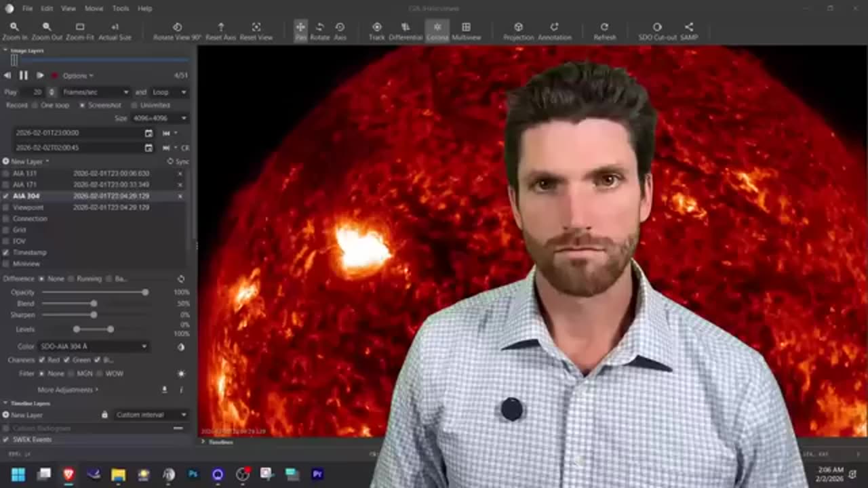Screen dimensions: 868x488
Task: Click the invert color icon beside Color
Action: click(x=181, y=346)
